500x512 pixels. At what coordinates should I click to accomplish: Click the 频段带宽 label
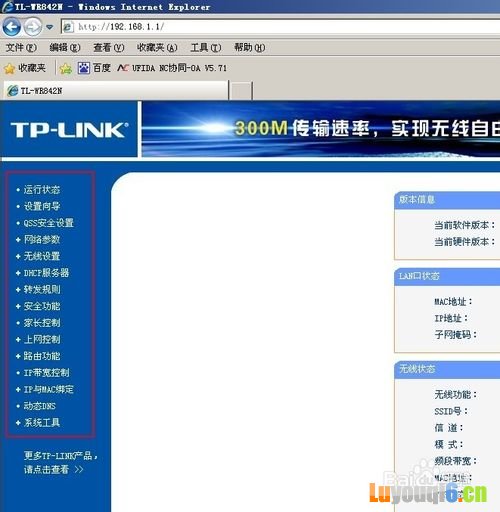[x=455, y=461]
